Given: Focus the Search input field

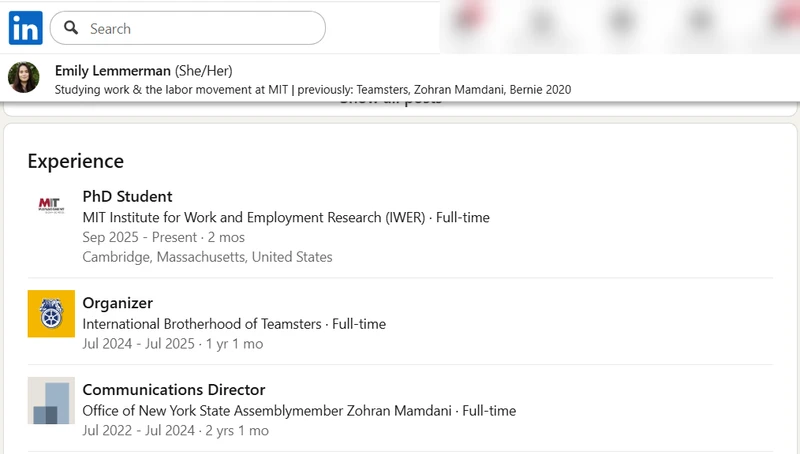Looking at the screenshot, I should [x=200, y=29].
